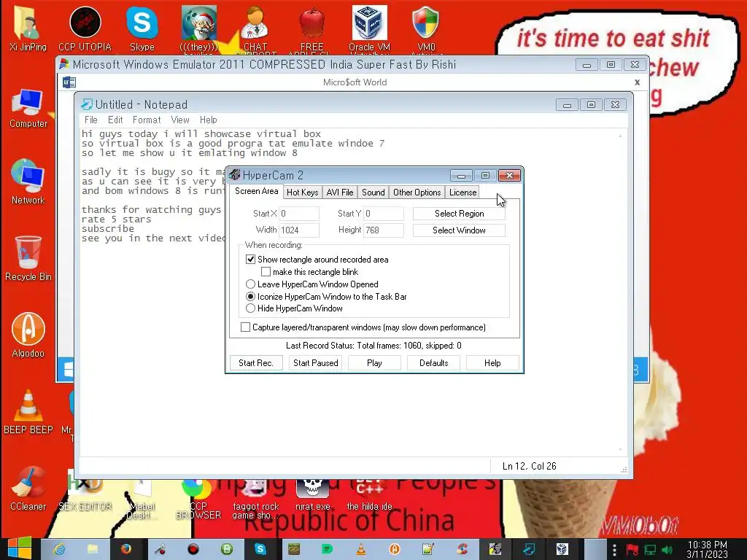Click Start Rec. in HyperCam

point(256,363)
